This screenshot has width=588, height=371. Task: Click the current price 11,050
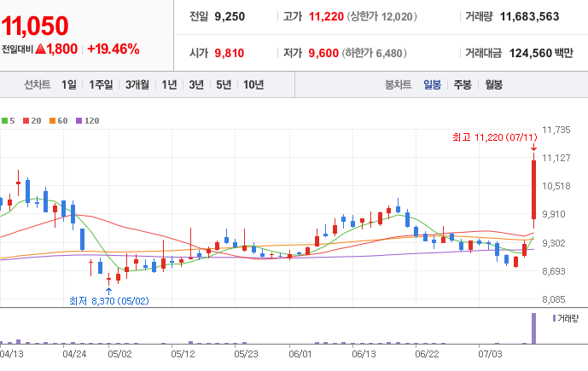click(35, 26)
